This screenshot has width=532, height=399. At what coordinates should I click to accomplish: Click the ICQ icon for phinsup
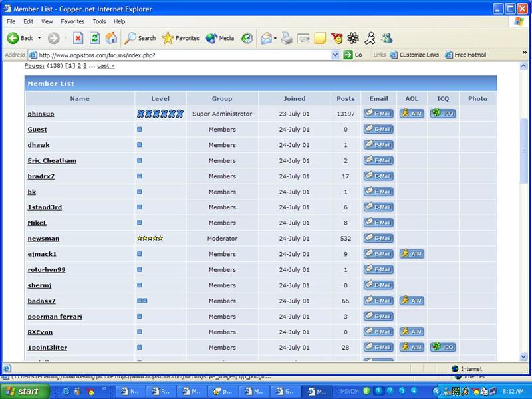click(x=443, y=114)
